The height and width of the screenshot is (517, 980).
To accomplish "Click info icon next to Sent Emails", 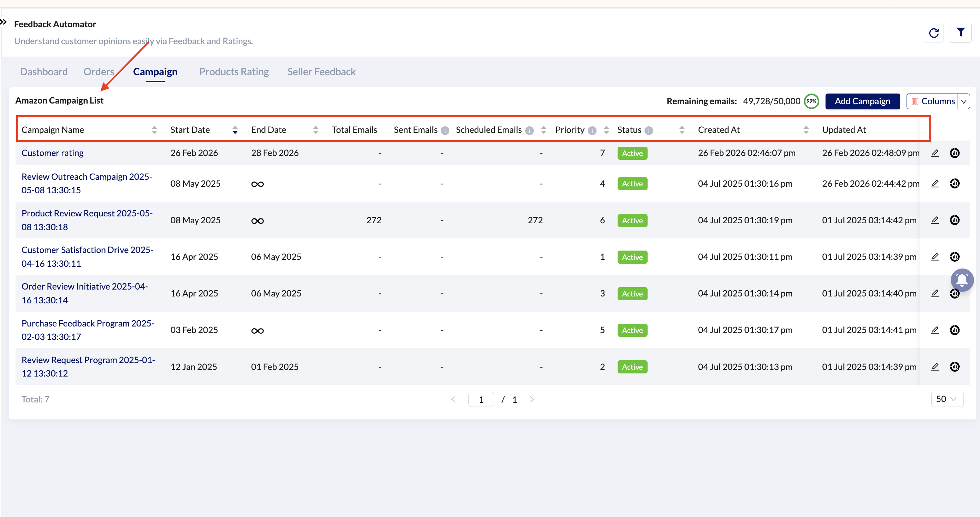I will 445,130.
